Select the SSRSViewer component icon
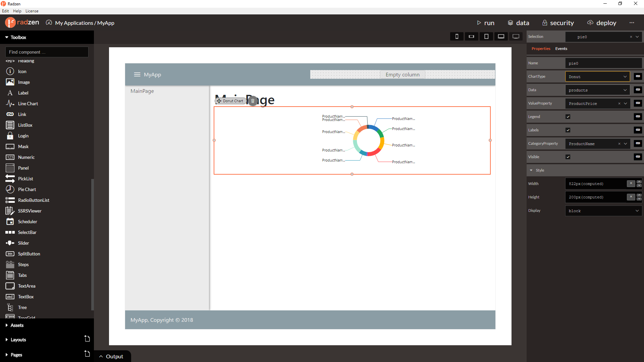644x362 pixels. click(10, 211)
